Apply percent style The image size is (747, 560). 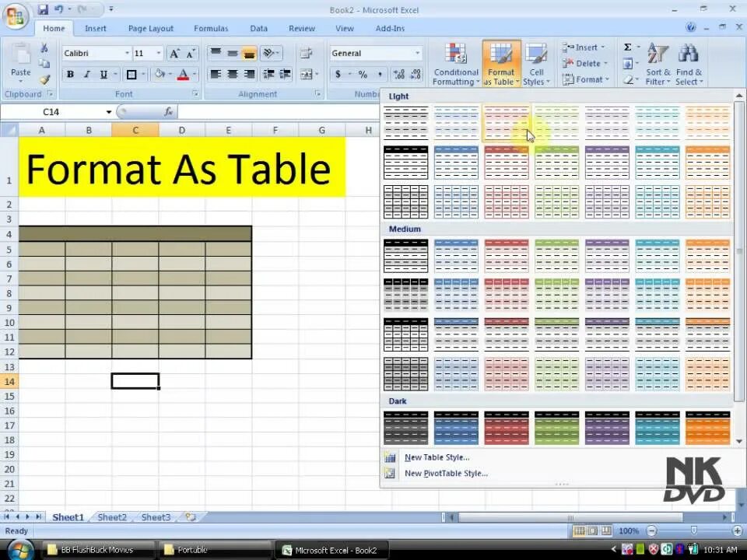click(x=363, y=75)
